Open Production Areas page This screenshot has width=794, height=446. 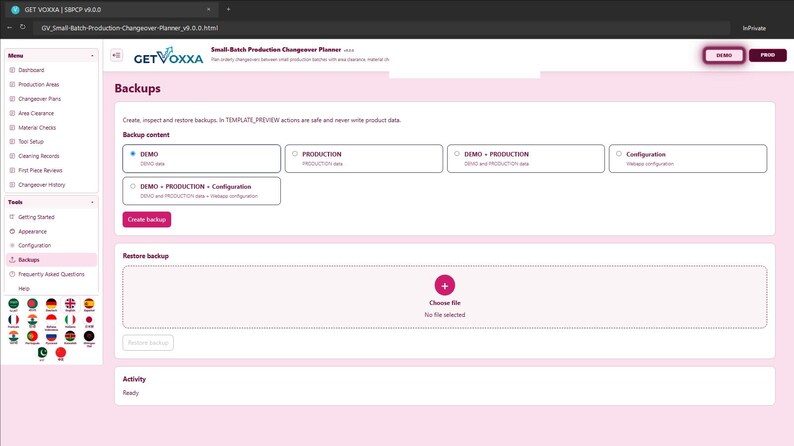click(51, 85)
